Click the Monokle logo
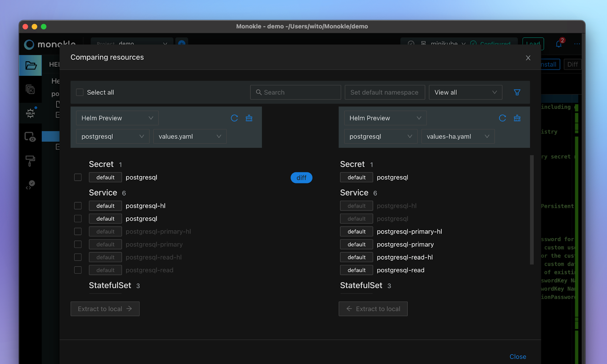Screen dimensions: 607x364 point(50,44)
